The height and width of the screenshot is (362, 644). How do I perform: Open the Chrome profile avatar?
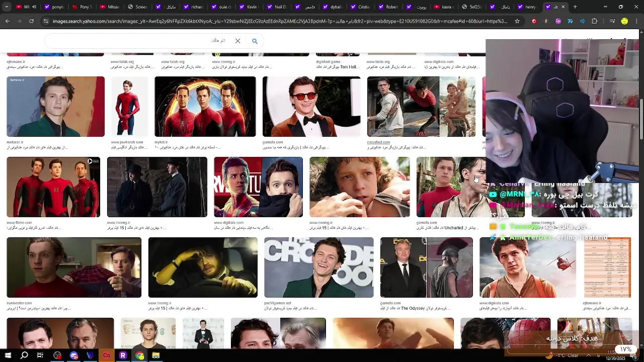click(624, 21)
